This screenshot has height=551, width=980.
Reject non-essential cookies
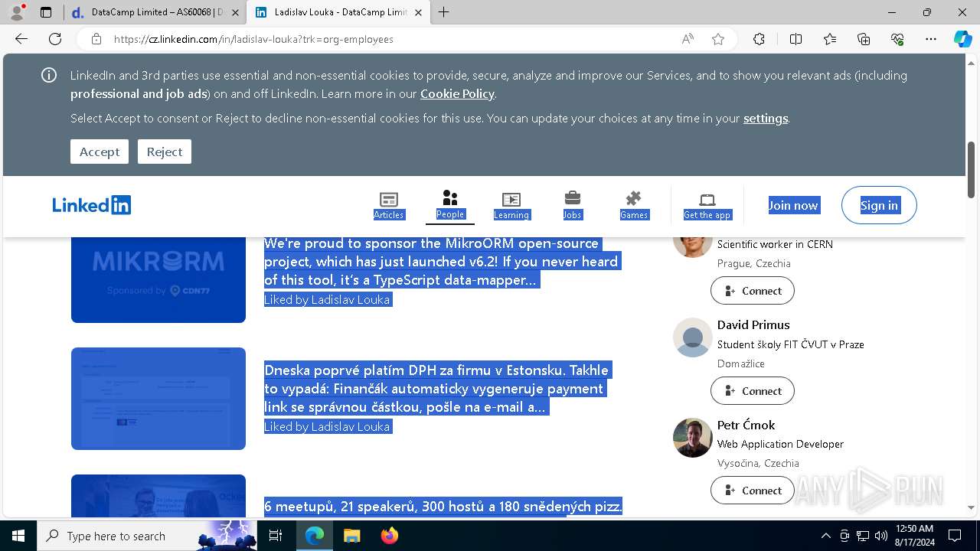pyautogui.click(x=165, y=152)
